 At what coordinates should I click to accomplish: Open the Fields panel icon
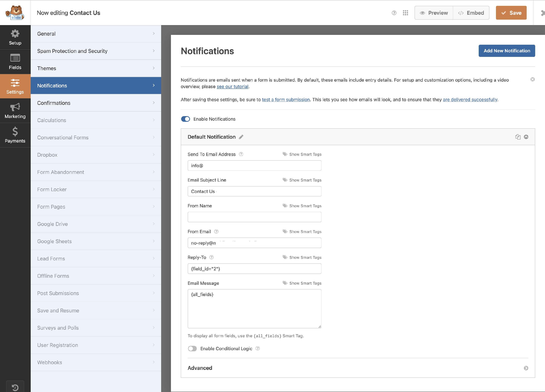[x=15, y=62]
